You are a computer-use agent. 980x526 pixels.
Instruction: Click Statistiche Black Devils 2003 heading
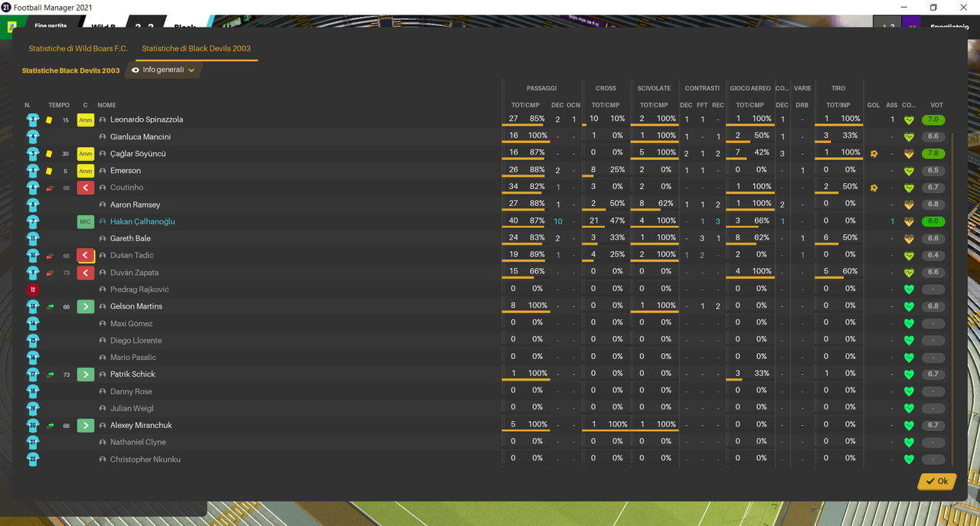70,70
